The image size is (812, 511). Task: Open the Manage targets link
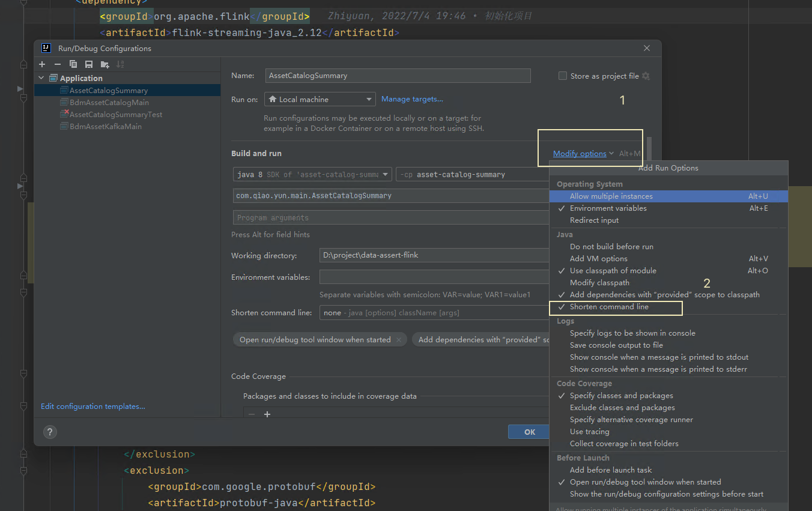[x=412, y=98]
